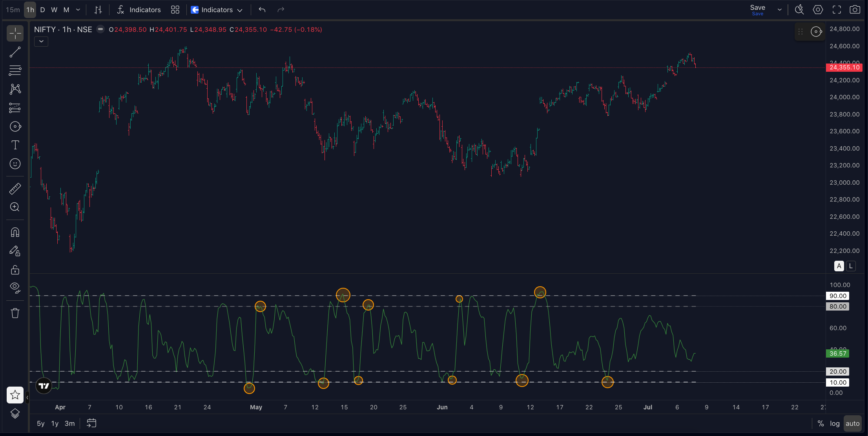
Task: Switch to Monthly timeframe
Action: tap(66, 10)
